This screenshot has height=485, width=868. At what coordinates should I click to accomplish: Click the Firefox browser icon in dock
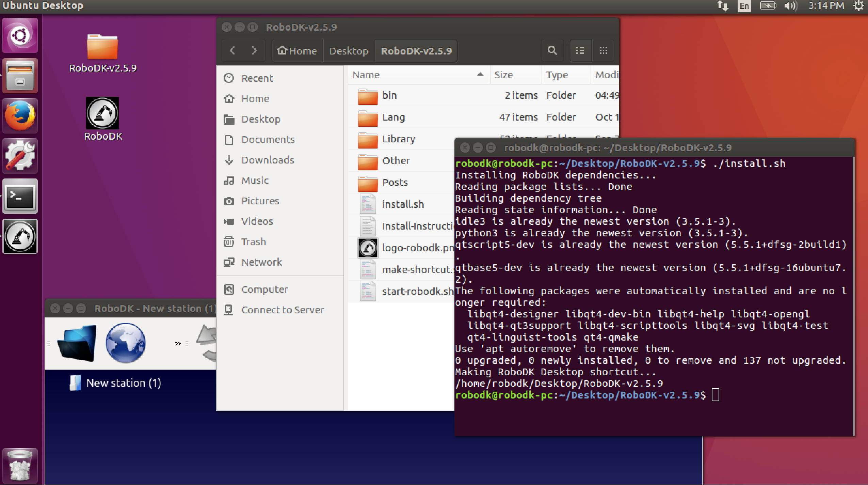(21, 113)
